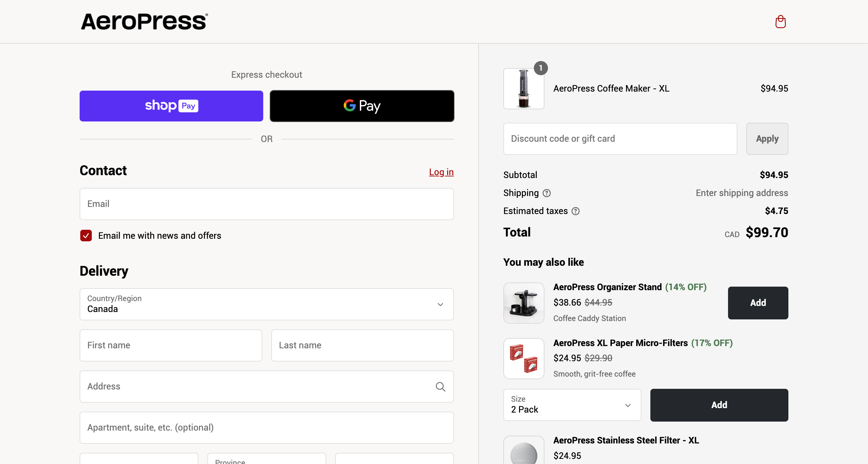Focus the Email input field
868x464 pixels.
[266, 204]
